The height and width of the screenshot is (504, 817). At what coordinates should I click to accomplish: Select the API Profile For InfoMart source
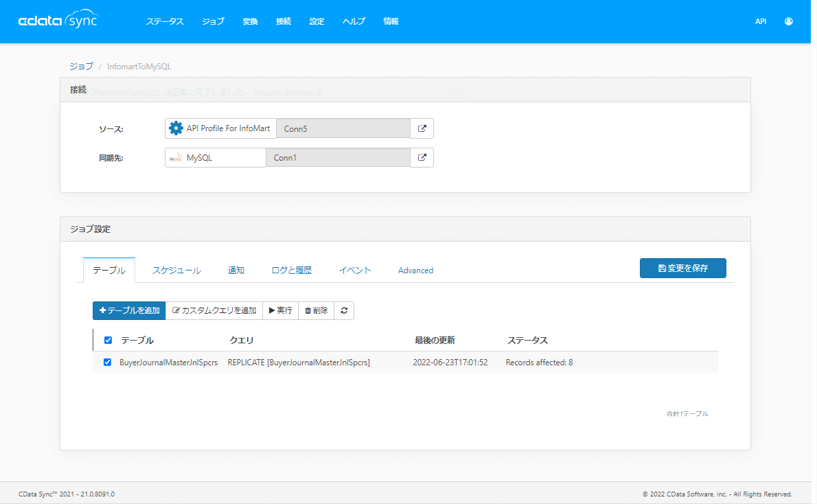point(220,128)
